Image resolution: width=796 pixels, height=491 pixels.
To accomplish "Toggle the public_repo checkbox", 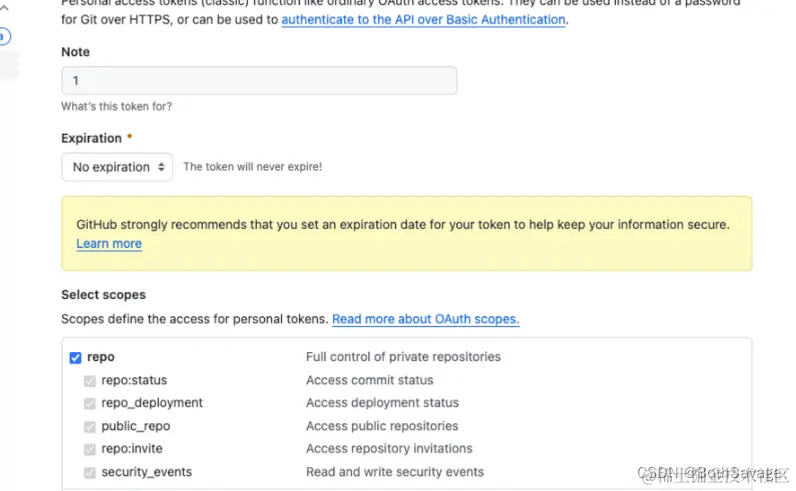I will coord(90,426).
